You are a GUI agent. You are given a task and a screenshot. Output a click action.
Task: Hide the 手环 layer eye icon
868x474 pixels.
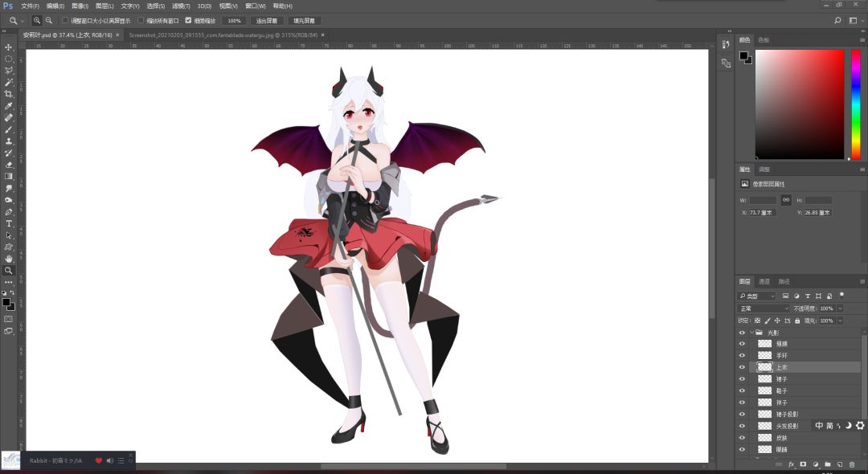742,356
